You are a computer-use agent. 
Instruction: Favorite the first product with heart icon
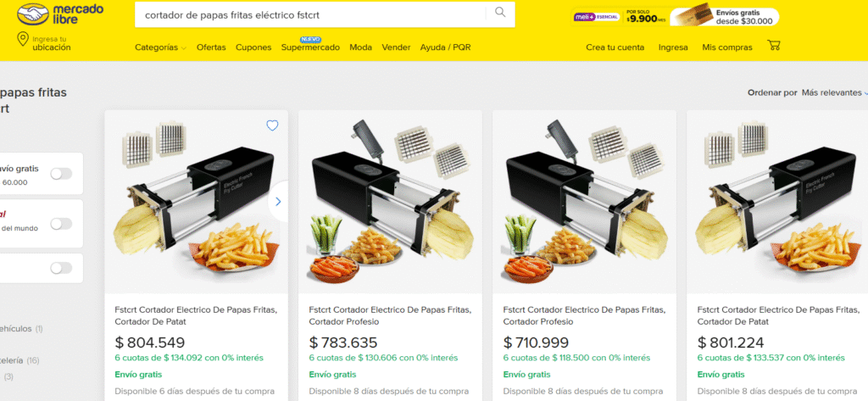coord(272,125)
